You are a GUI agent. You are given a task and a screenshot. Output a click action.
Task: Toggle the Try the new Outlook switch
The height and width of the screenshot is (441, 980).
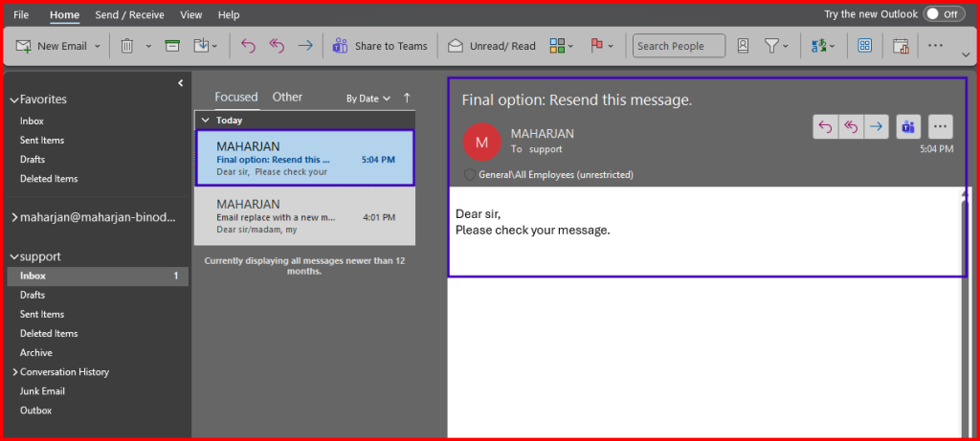(x=944, y=14)
